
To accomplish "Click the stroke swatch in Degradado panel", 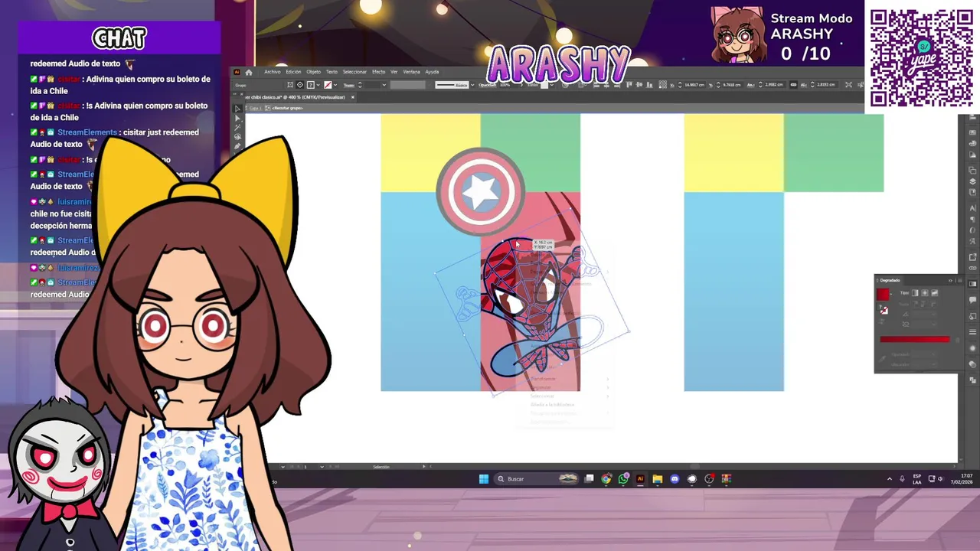I will point(884,310).
